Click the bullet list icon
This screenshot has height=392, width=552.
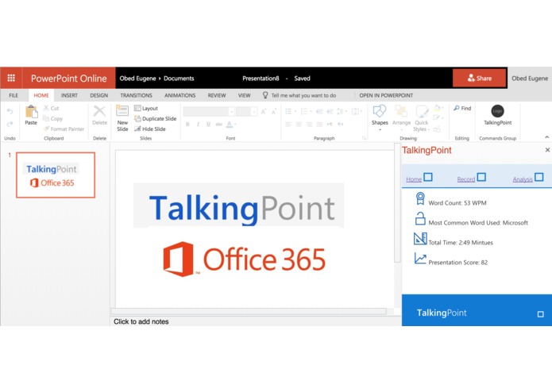pyautogui.click(x=288, y=111)
